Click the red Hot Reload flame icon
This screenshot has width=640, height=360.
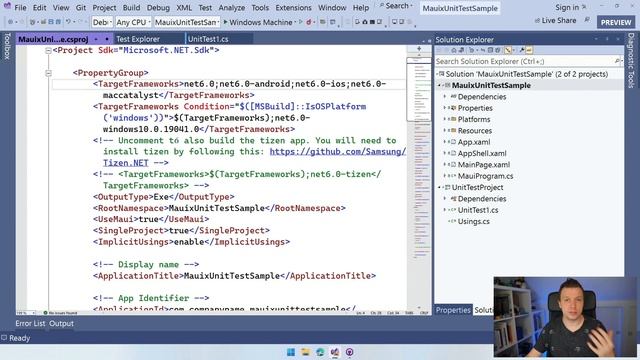point(309,22)
